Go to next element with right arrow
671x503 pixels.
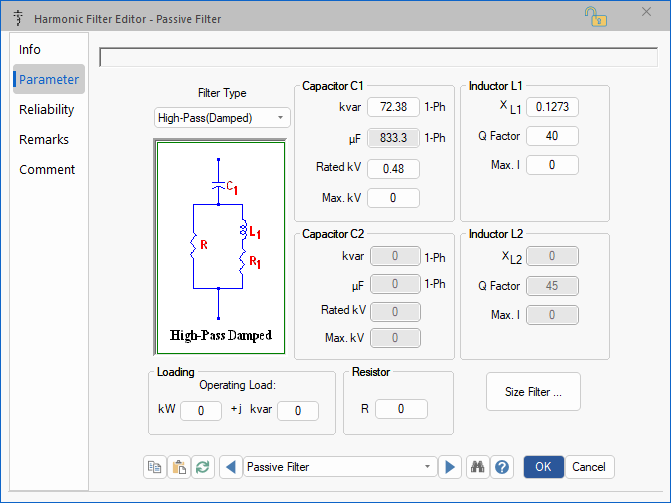coord(450,467)
